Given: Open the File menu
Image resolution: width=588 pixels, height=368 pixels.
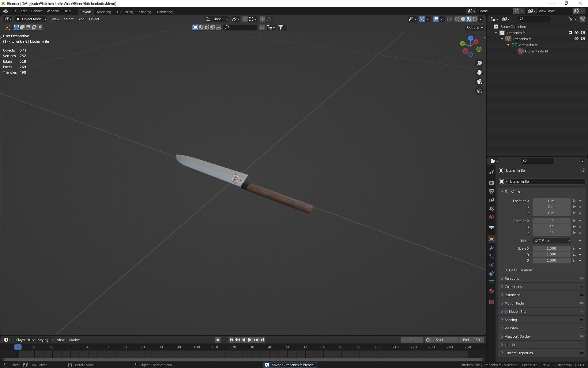Looking at the screenshot, I should coord(13,11).
